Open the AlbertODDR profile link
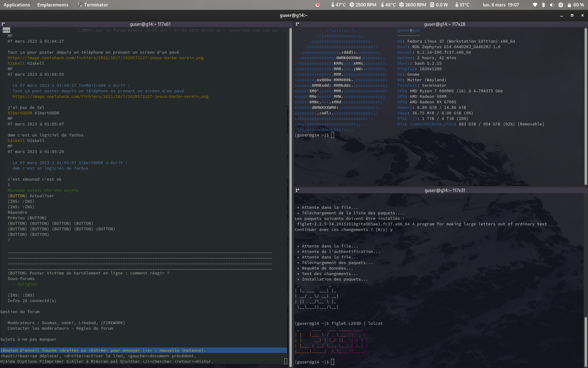 point(20,113)
